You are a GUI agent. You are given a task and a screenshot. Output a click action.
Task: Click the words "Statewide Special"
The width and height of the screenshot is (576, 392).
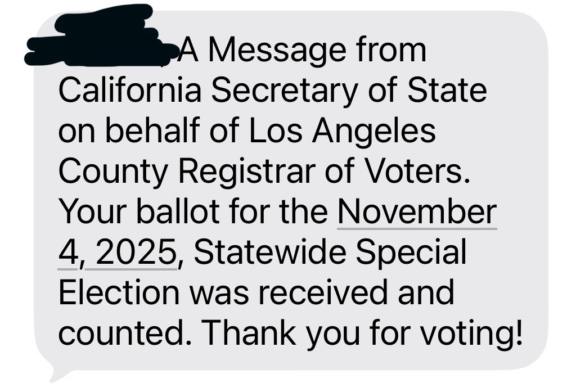330,253
